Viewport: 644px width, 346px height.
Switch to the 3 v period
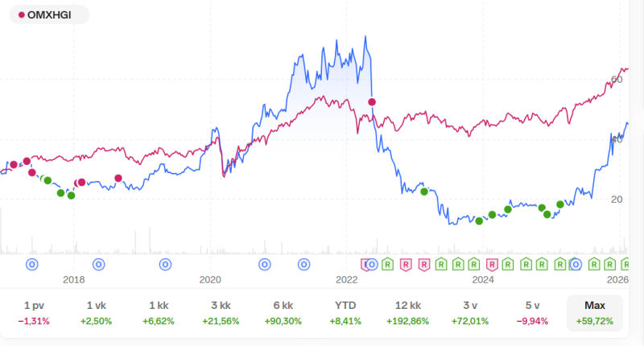coord(469,313)
